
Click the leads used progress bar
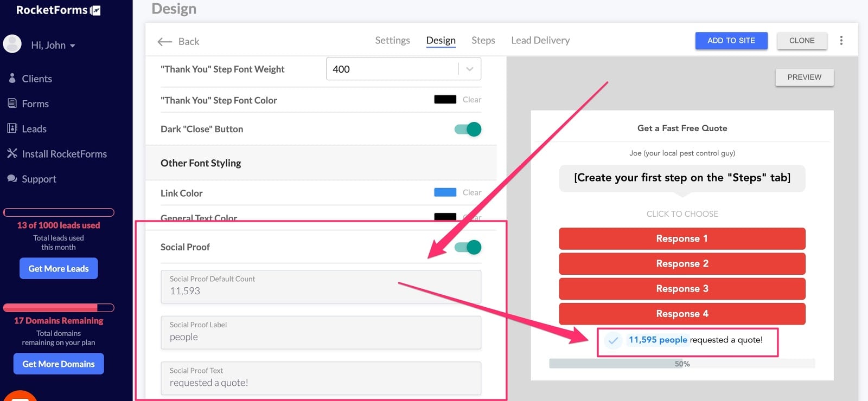[59, 212]
